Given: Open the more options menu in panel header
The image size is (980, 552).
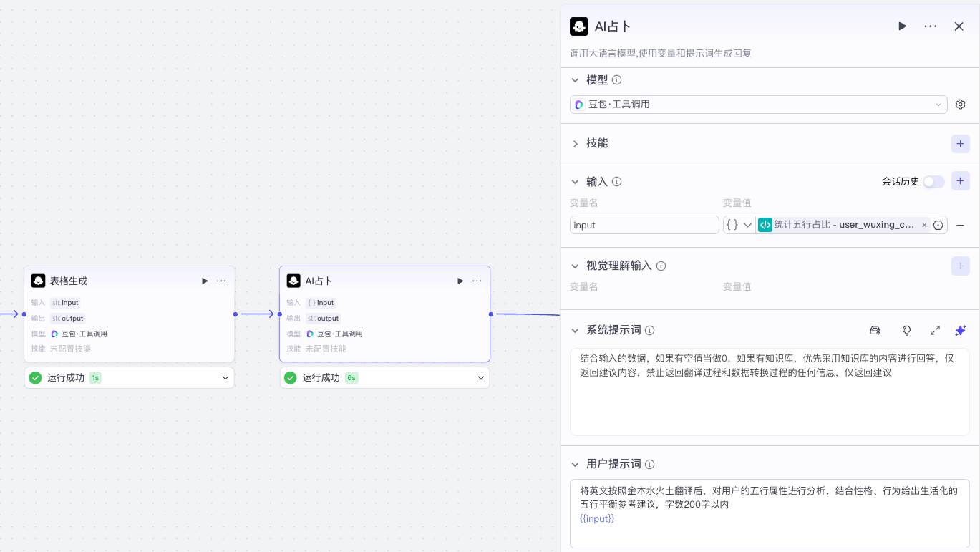Looking at the screenshot, I should (x=930, y=26).
